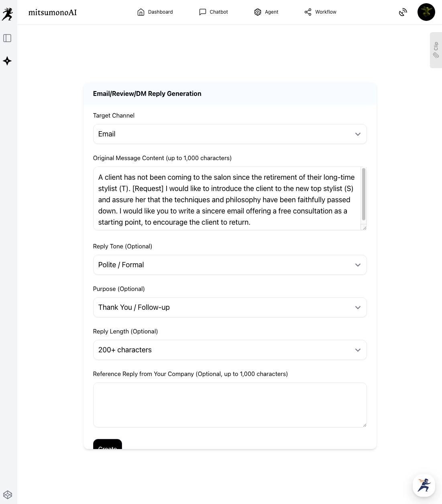The width and height of the screenshot is (442, 504).
Task: Open the cube icon at sidebar bottom
Action: click(x=8, y=495)
